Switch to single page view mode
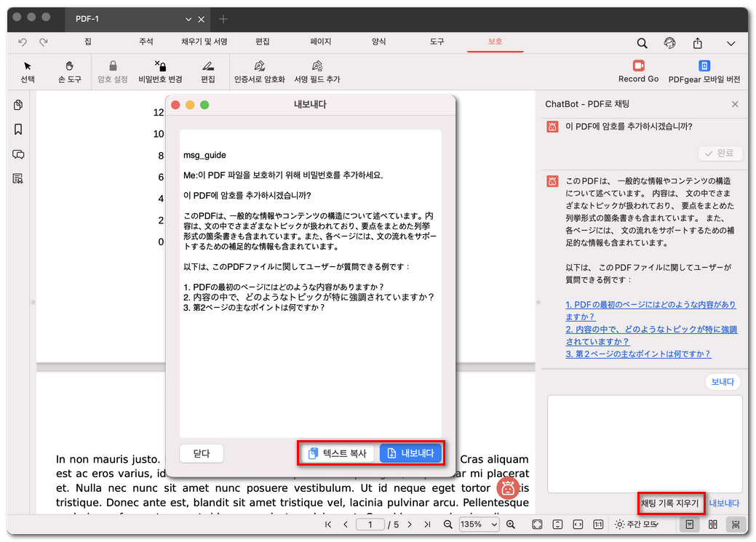This screenshot has width=756, height=542. [x=688, y=525]
